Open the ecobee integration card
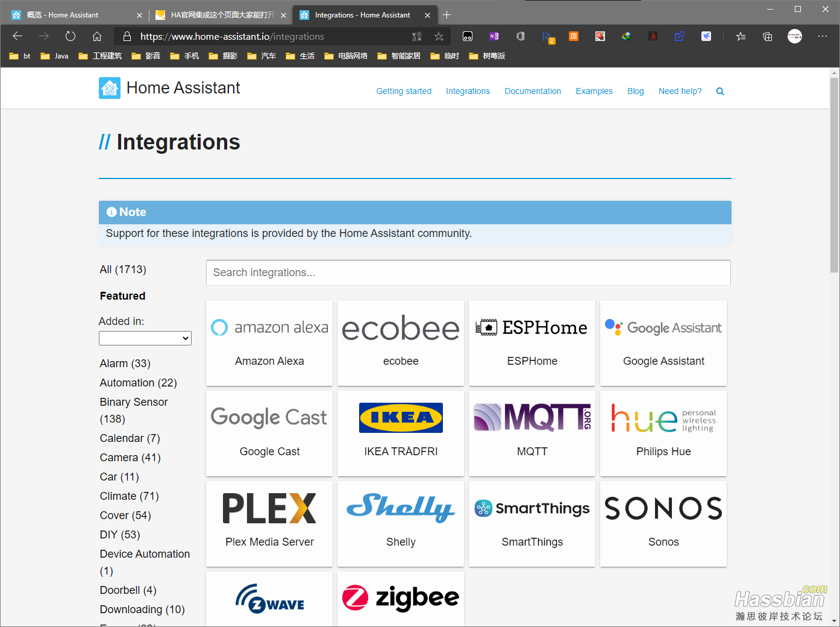The width and height of the screenshot is (840, 627). tap(401, 343)
